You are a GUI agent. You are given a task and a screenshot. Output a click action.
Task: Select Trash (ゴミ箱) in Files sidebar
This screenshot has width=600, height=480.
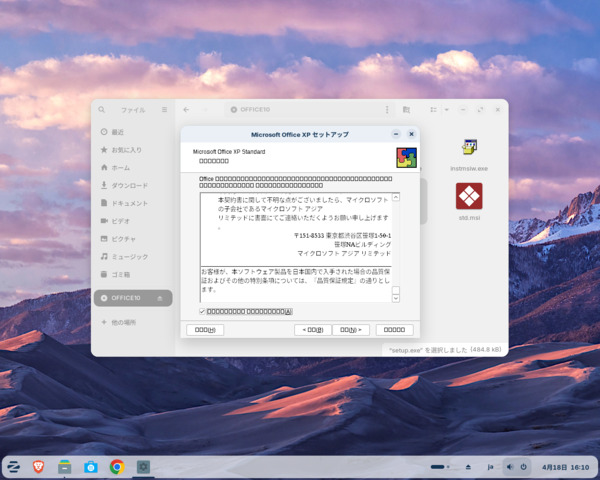(x=133, y=274)
